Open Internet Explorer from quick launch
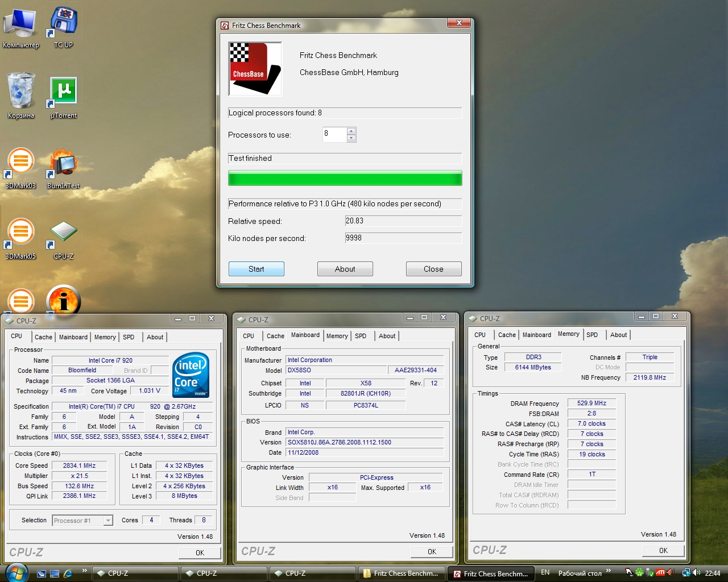This screenshot has height=582, width=728. coord(68,573)
